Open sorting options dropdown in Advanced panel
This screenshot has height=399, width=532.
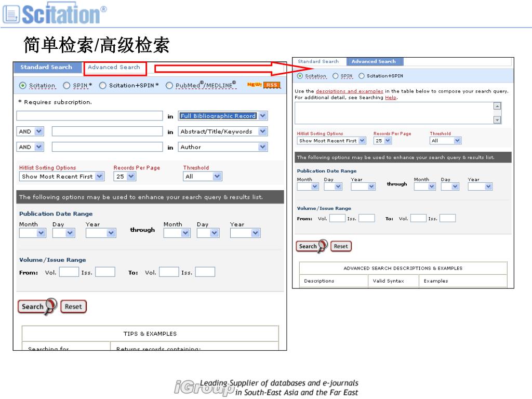pyautogui.click(x=331, y=140)
